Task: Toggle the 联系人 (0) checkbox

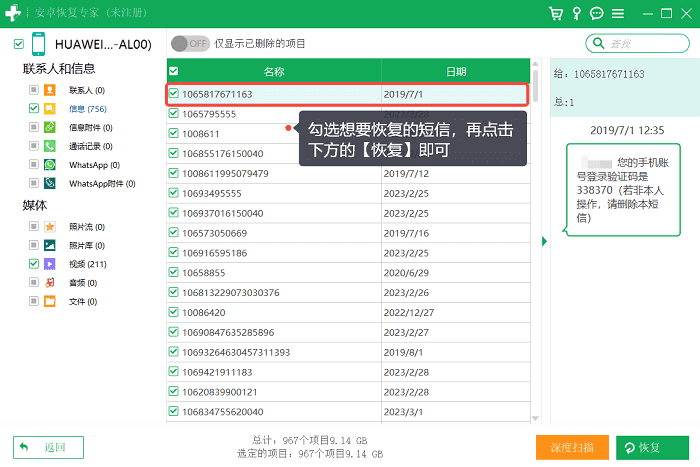Action: [33, 90]
